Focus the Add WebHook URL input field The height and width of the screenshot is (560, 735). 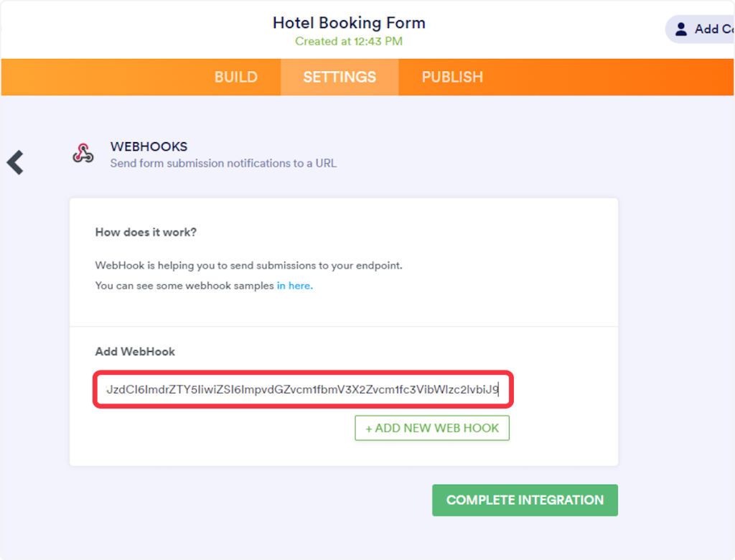tap(303, 390)
